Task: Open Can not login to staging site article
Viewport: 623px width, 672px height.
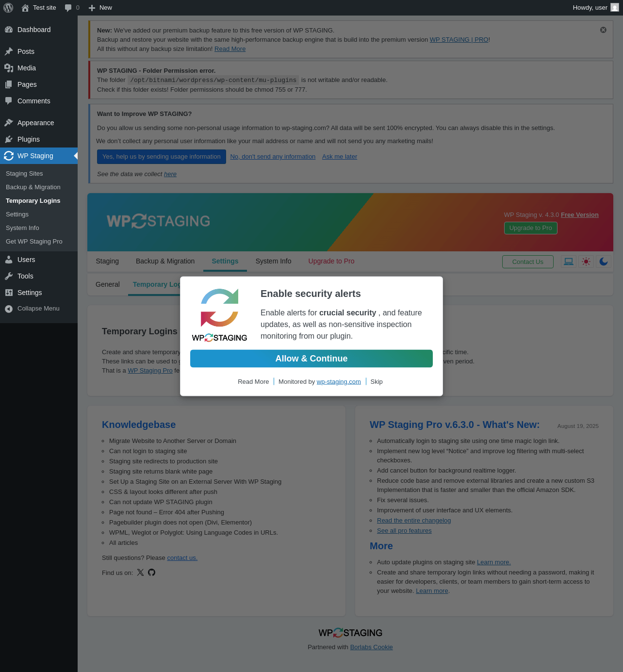Action: [148, 451]
